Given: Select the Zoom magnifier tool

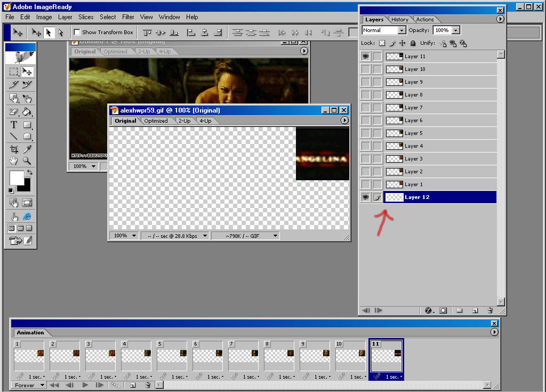Looking at the screenshot, I should pyautogui.click(x=27, y=161).
